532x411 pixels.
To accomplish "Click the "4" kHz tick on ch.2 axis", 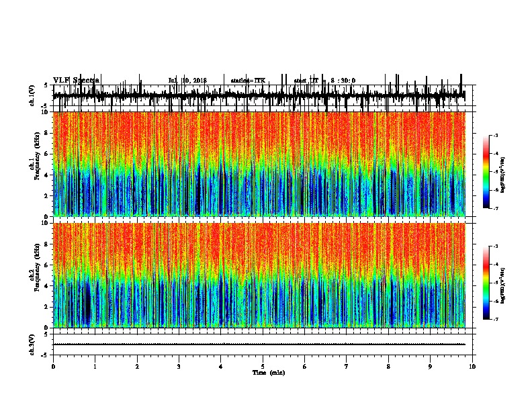I will [46, 286].
